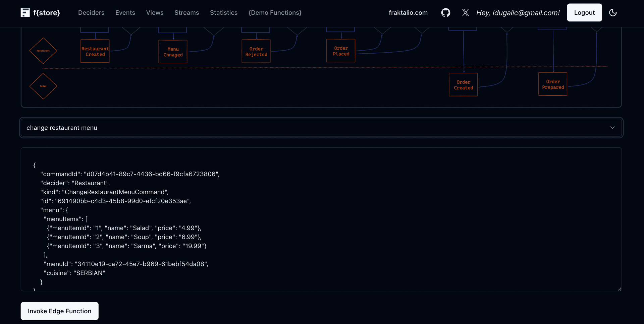
Task: Click Invoke Edge Function button
Action: [x=59, y=311]
